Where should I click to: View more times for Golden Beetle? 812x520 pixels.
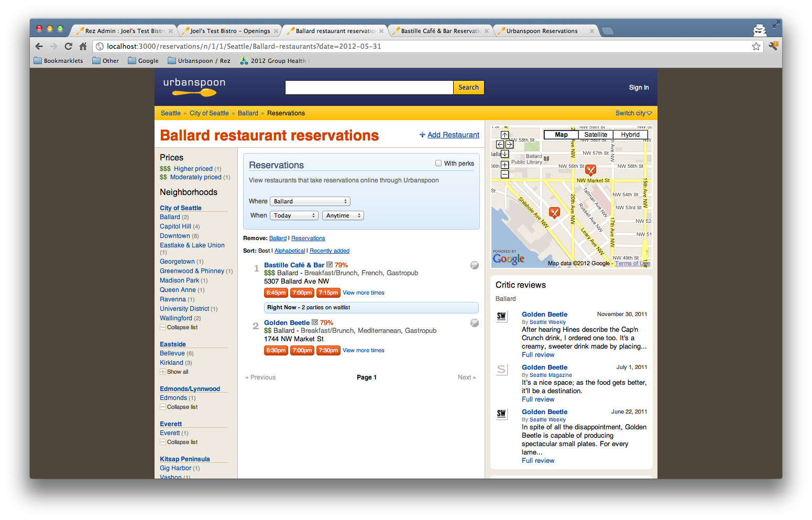point(364,351)
